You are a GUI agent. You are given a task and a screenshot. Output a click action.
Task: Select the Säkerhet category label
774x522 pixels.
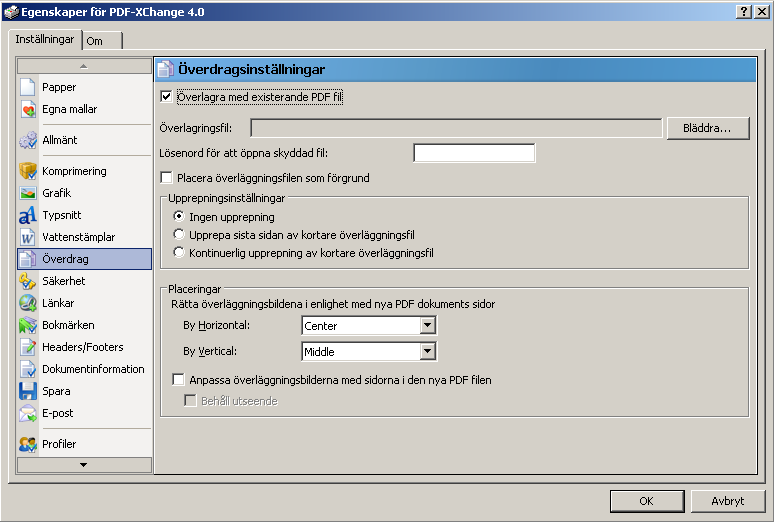(64, 281)
